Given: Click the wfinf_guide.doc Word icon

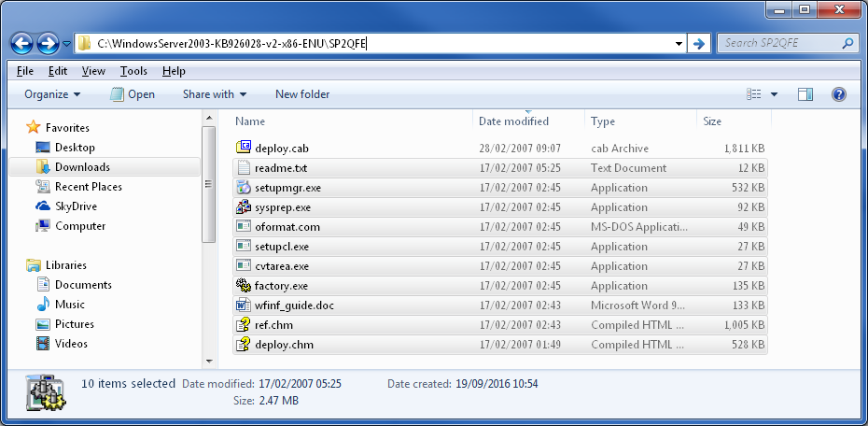Looking at the screenshot, I should click(x=244, y=305).
